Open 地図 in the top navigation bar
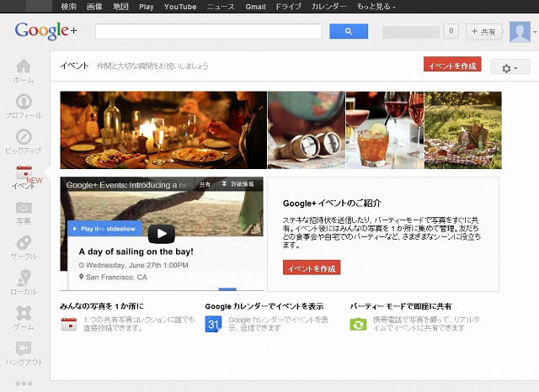The height and width of the screenshot is (392, 539). click(120, 7)
